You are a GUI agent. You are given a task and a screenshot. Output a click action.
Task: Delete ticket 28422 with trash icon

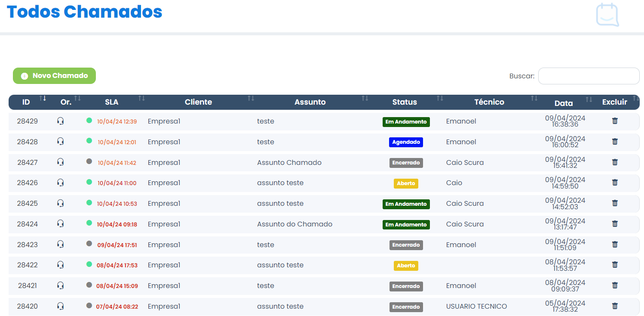pos(615,265)
